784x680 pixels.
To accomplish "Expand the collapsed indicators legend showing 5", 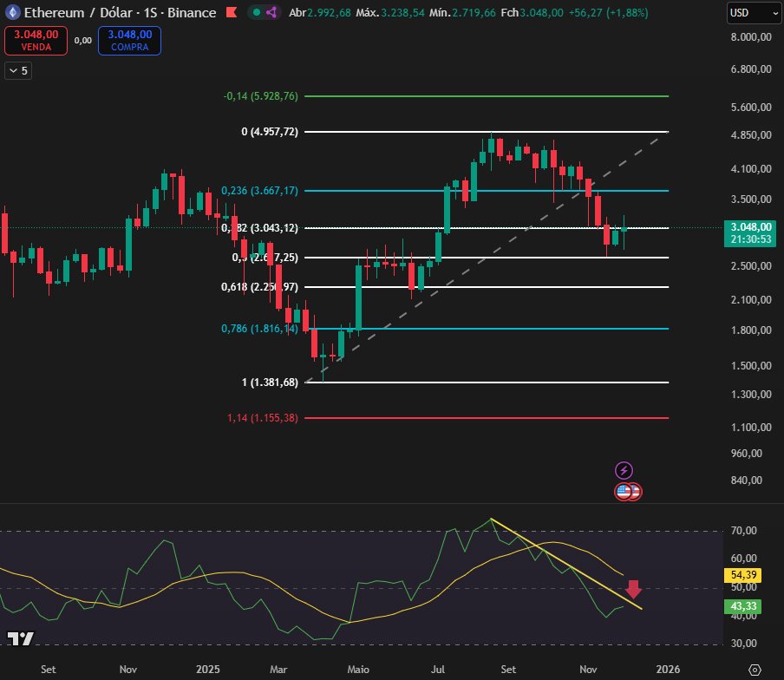I will (x=18, y=70).
